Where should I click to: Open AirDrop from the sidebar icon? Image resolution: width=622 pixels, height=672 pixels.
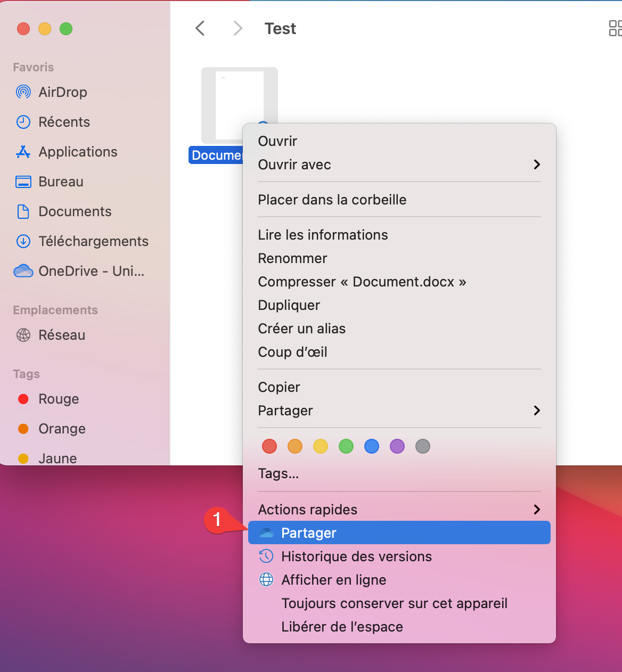click(x=23, y=92)
